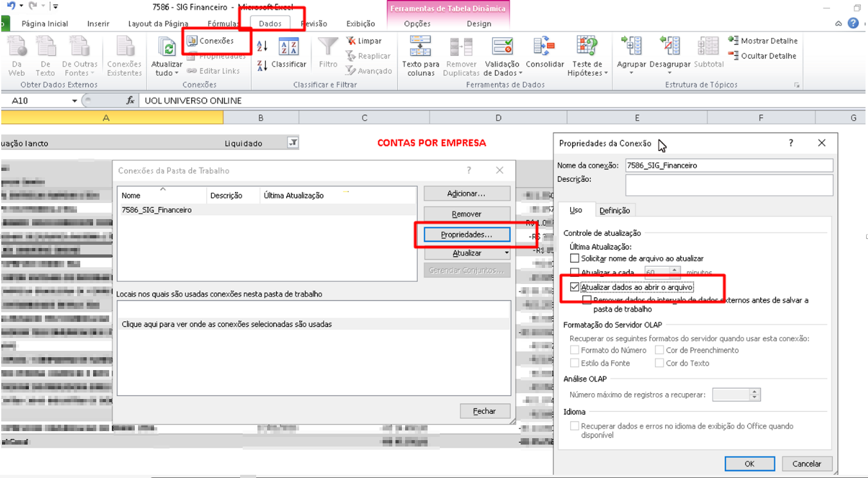The width and height of the screenshot is (868, 478).
Task: Open the Estrutura de Tópicos dialog launcher
Action: [x=797, y=85]
